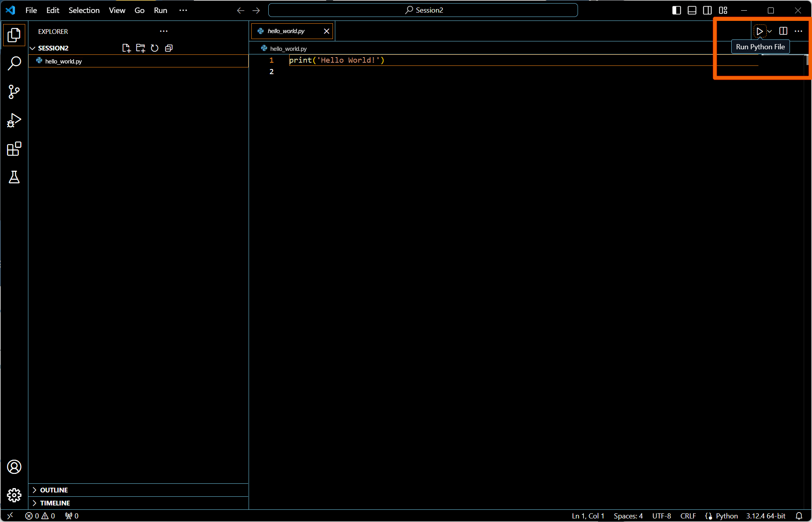Open the Search view in activity bar

(14, 63)
